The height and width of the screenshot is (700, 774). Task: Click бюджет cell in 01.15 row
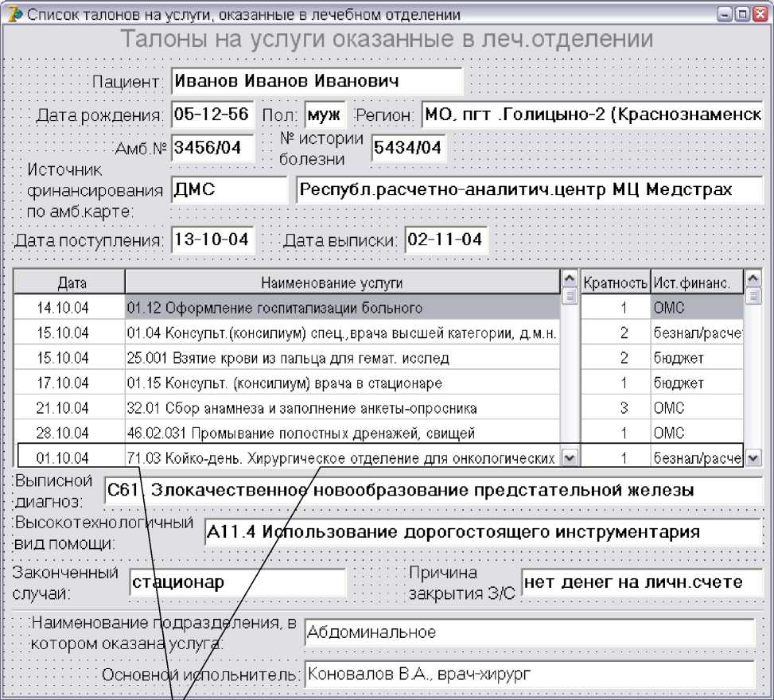coord(697,383)
